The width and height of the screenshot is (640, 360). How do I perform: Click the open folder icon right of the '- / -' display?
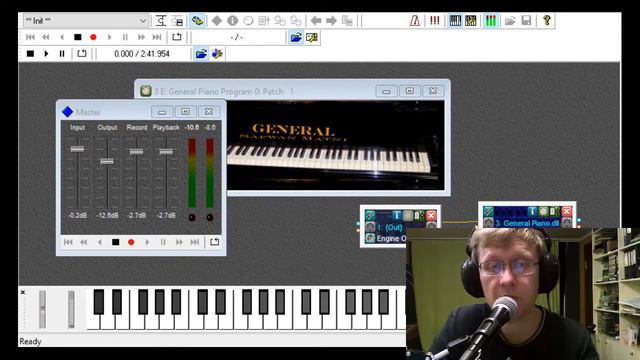point(296,38)
